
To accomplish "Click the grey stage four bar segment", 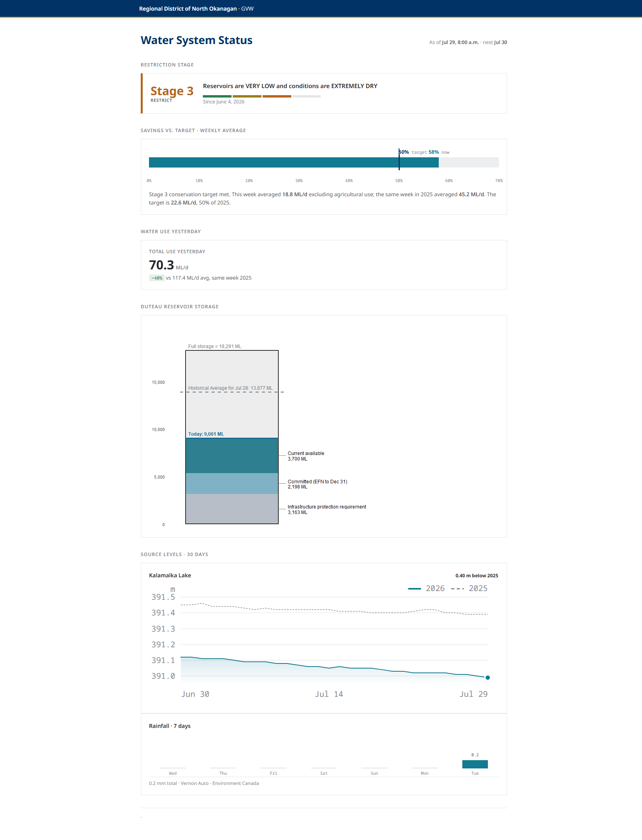I will point(307,96).
